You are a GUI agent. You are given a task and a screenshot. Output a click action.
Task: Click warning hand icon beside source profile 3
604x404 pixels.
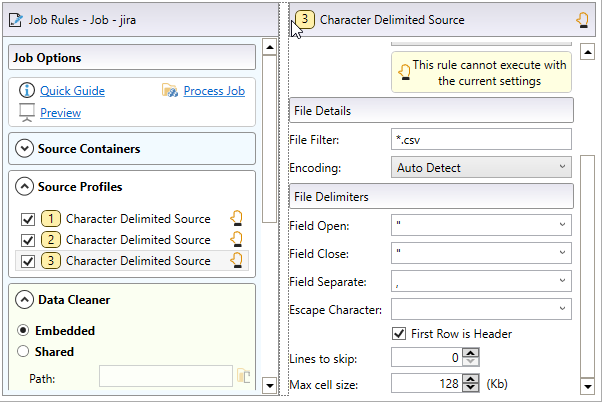coord(237,260)
